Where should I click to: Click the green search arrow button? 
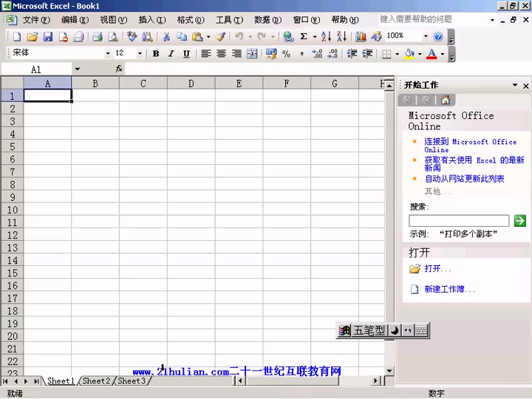[x=519, y=220]
